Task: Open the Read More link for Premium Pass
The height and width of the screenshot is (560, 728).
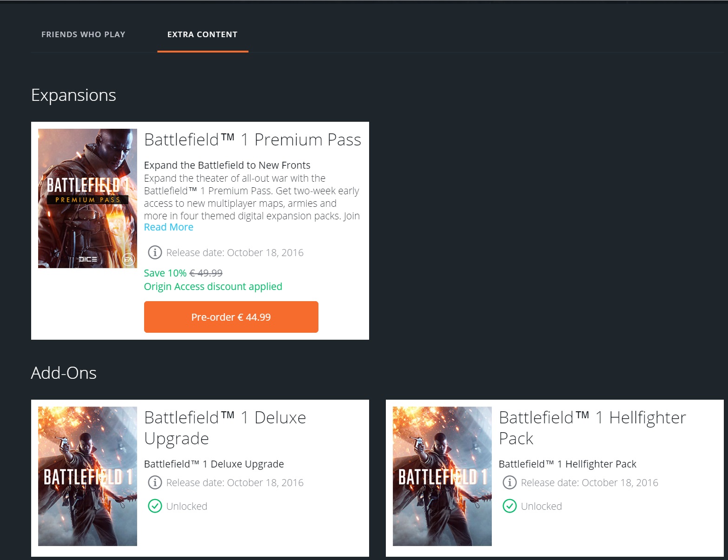Action: pyautogui.click(x=168, y=227)
